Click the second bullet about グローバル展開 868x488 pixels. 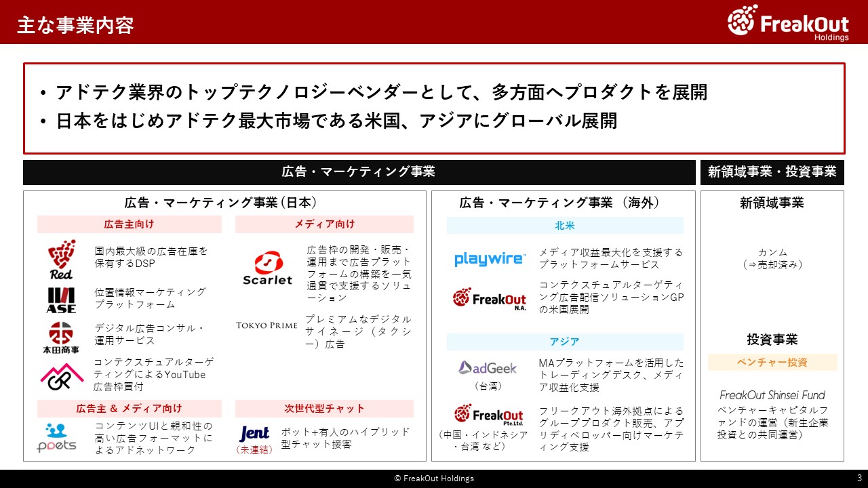click(x=336, y=121)
